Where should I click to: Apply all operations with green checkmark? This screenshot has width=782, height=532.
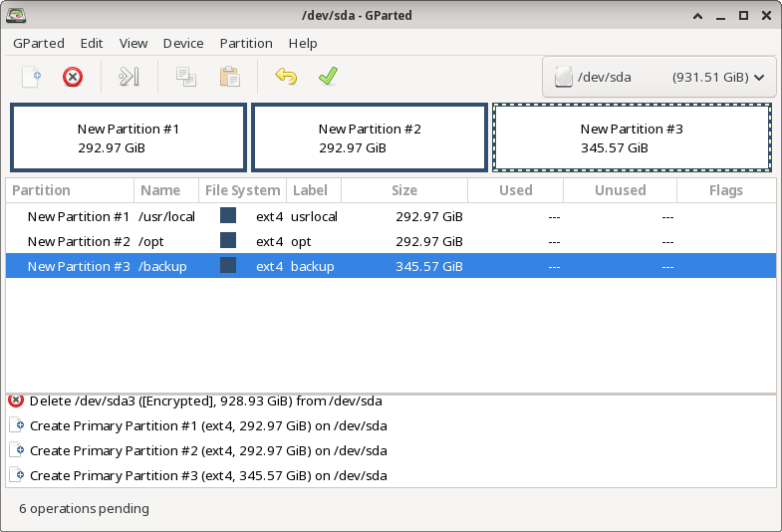pyautogui.click(x=328, y=77)
